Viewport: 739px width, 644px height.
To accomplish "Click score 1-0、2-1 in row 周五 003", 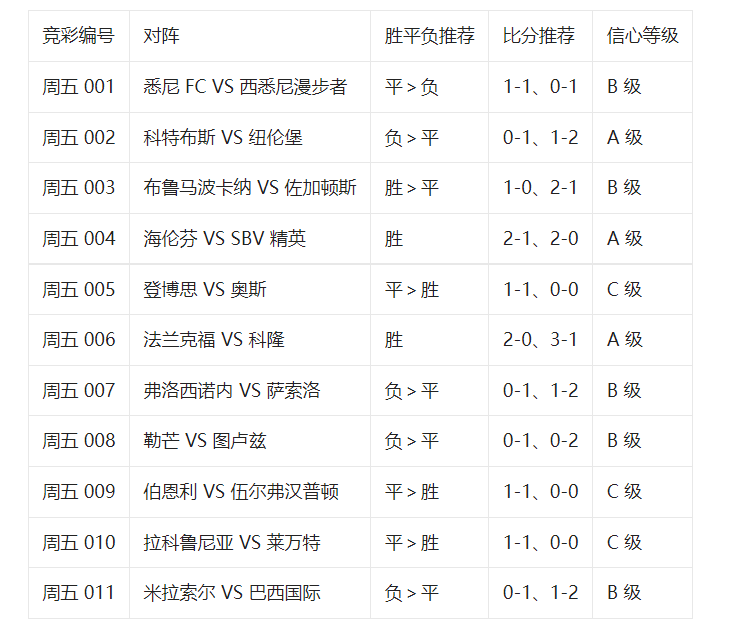I will pyautogui.click(x=540, y=188).
